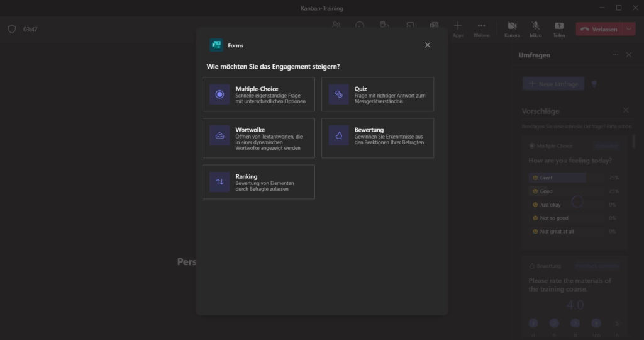
Task: Toggle the Mikro mute state
Action: click(x=536, y=28)
